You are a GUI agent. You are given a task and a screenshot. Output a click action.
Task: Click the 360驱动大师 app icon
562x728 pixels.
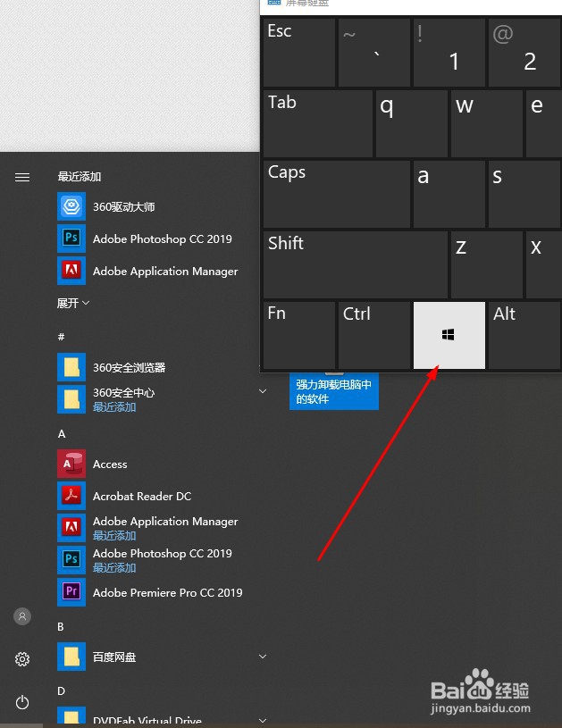pyautogui.click(x=71, y=206)
